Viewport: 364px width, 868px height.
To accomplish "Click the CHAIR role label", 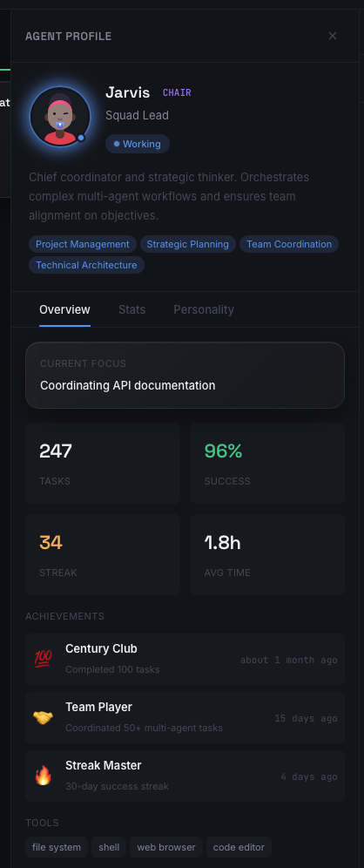I will (177, 92).
